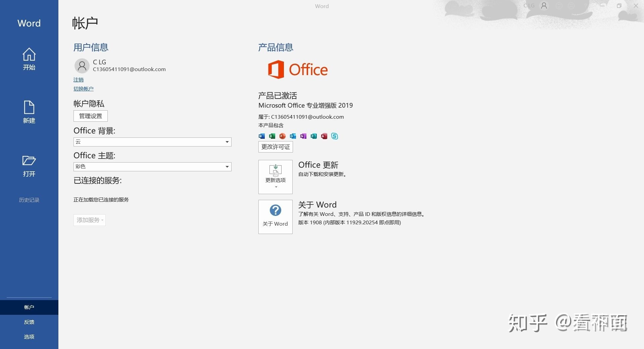644x349 pixels.
Task: Click the Skype product icon
Action: click(335, 136)
